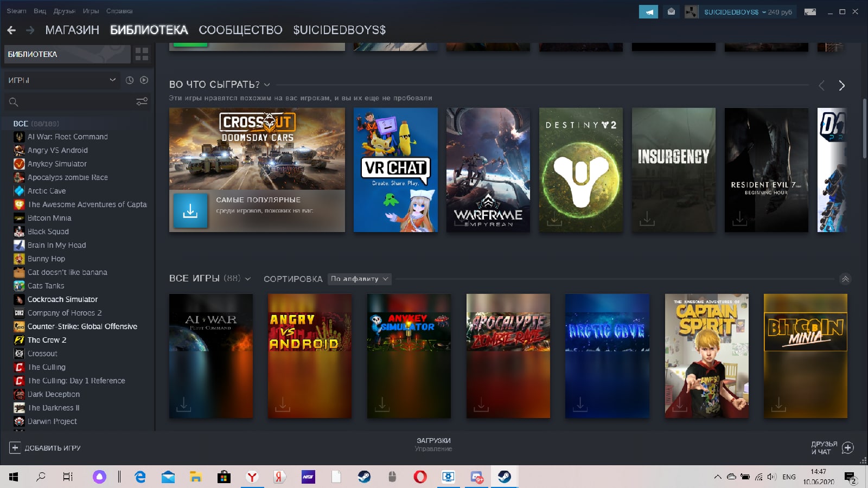Viewport: 868px width, 488px height.
Task: Open the inbox envelope icon in header
Action: (x=671, y=12)
